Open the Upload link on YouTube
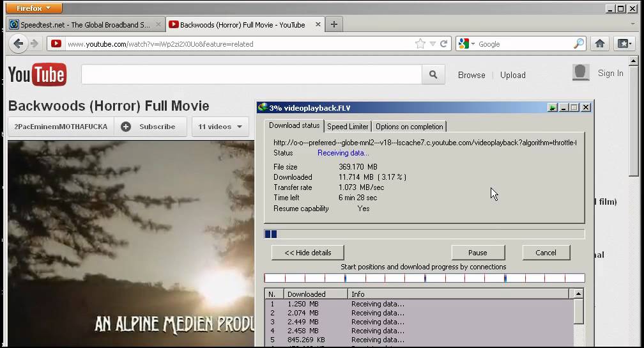The width and height of the screenshot is (644, 348). coord(512,75)
